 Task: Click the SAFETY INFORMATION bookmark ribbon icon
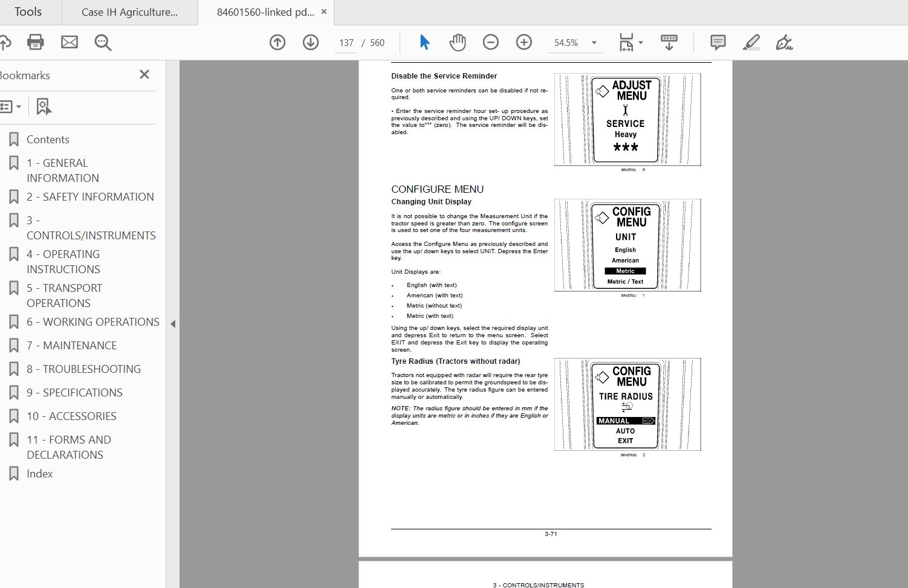[x=14, y=197]
